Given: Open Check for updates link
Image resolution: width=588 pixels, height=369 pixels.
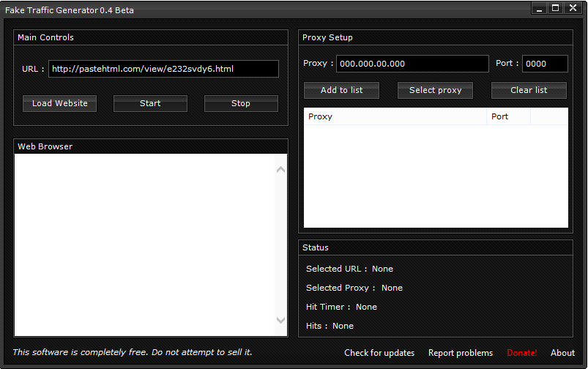Looking at the screenshot, I should (379, 353).
